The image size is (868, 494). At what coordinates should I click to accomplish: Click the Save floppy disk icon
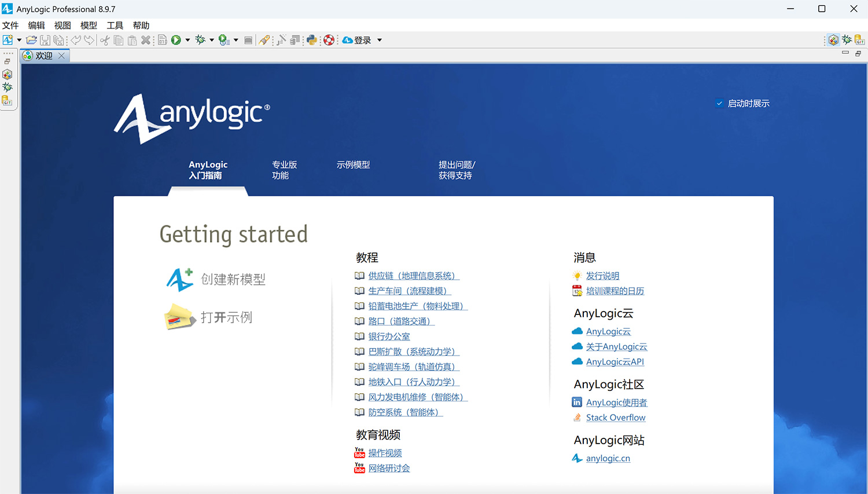(45, 40)
